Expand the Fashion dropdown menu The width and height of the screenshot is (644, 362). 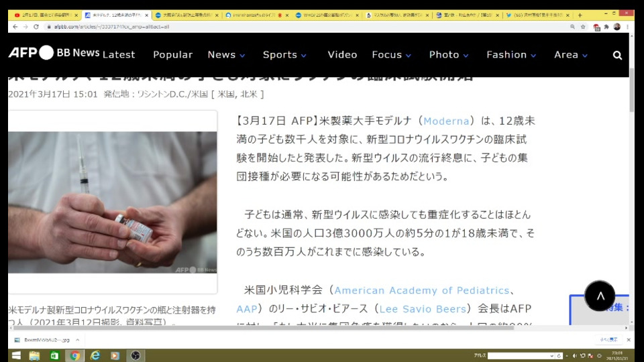coord(511,54)
